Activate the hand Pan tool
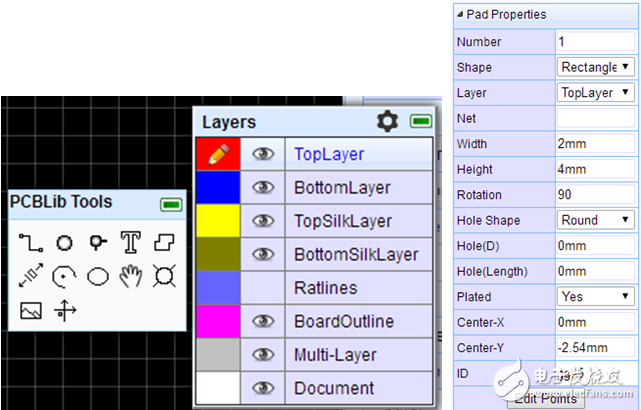 pyautogui.click(x=130, y=277)
